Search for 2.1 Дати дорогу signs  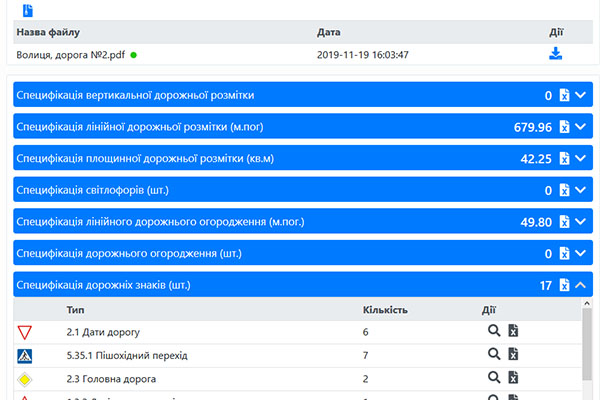(x=493, y=331)
